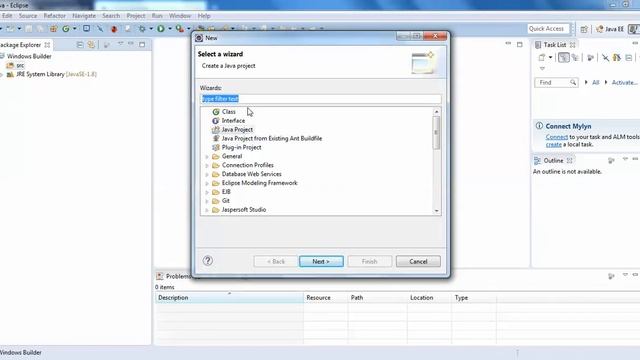Select Java Project from Existing Ant Buildfile
Image resolution: width=640 pixels, height=360 pixels.
click(272, 138)
